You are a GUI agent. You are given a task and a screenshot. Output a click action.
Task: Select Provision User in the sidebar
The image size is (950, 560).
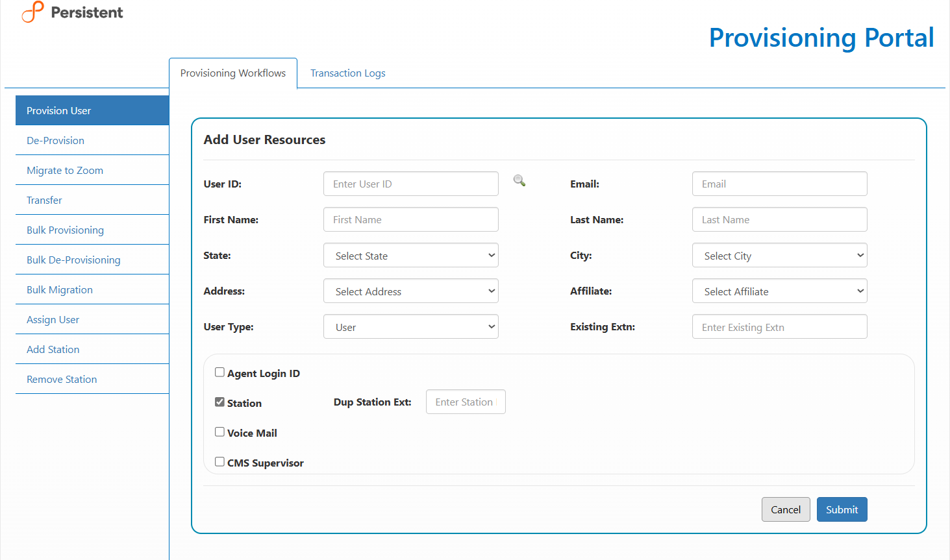tap(92, 110)
